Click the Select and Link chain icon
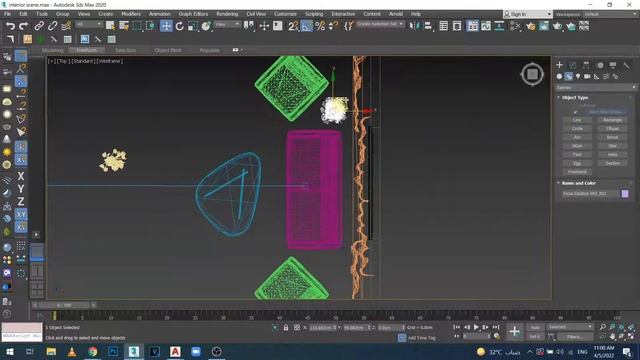Screen dimensions: 640x360 click(x=39, y=26)
